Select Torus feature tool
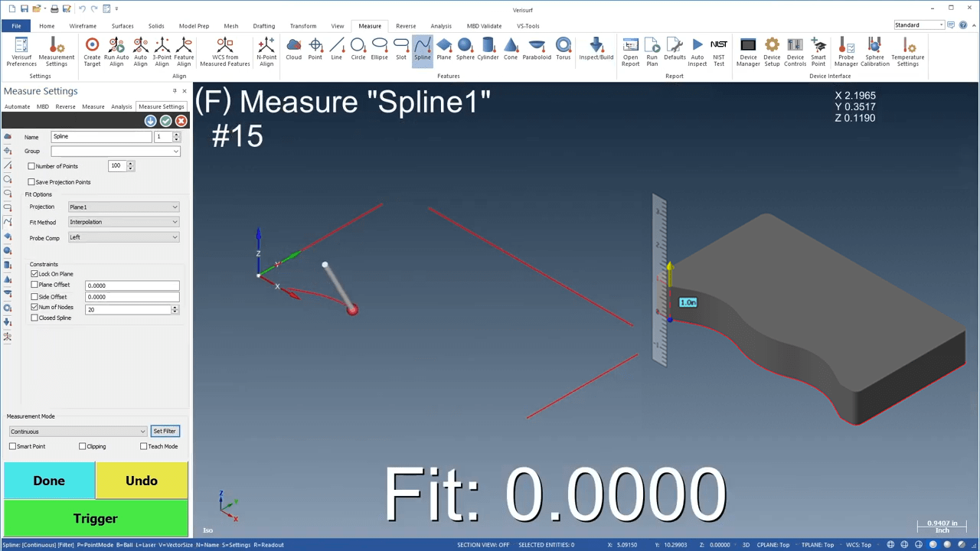The height and width of the screenshot is (551, 980). tap(563, 49)
